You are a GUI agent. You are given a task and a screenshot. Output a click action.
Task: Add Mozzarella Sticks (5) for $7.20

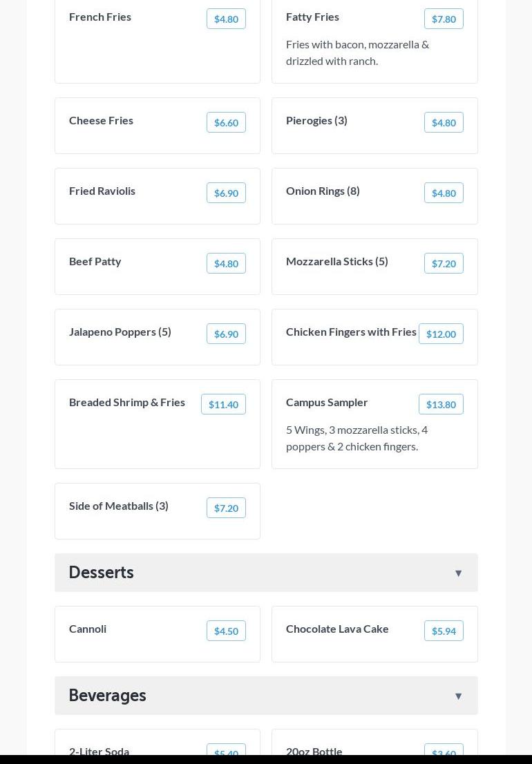coord(444,263)
